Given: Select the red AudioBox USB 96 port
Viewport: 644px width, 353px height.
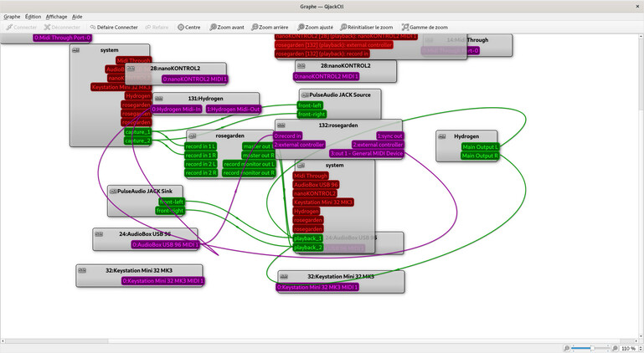Looking at the screenshot, I should point(316,185).
